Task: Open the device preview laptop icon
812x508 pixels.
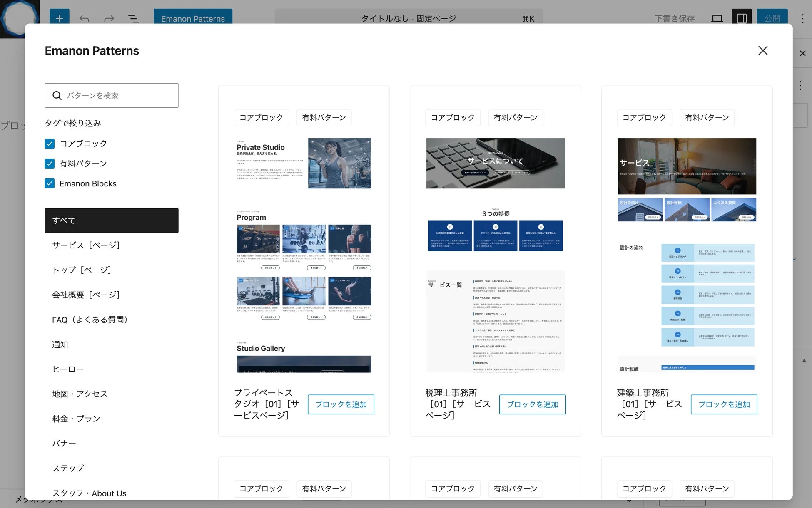Action: click(x=717, y=18)
